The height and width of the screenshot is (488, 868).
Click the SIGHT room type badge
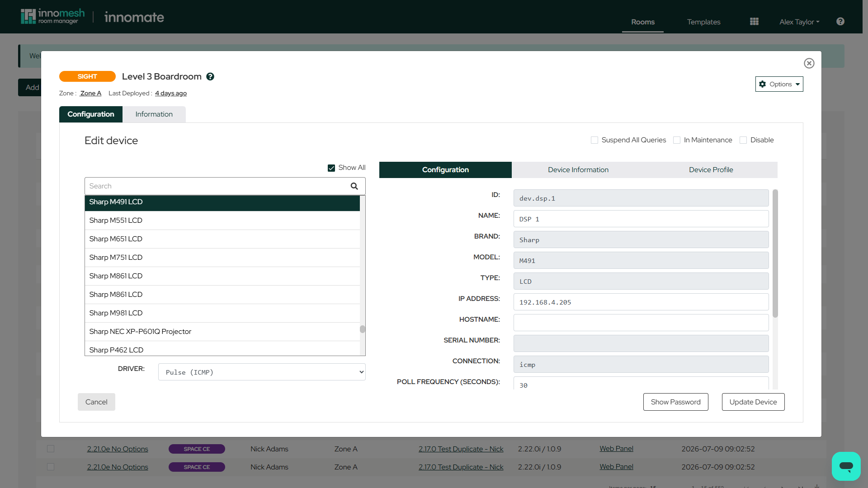[87, 76]
